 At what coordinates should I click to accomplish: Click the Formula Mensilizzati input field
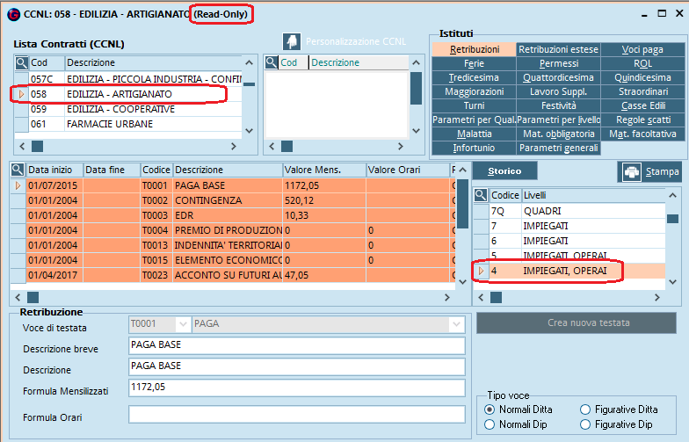click(x=297, y=388)
